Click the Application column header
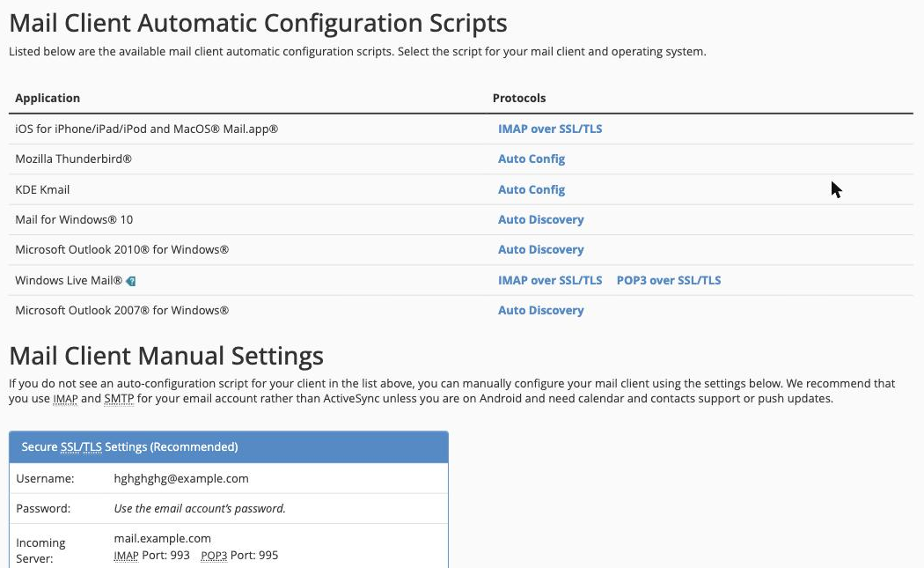Image resolution: width=924 pixels, height=568 pixels. coord(48,98)
